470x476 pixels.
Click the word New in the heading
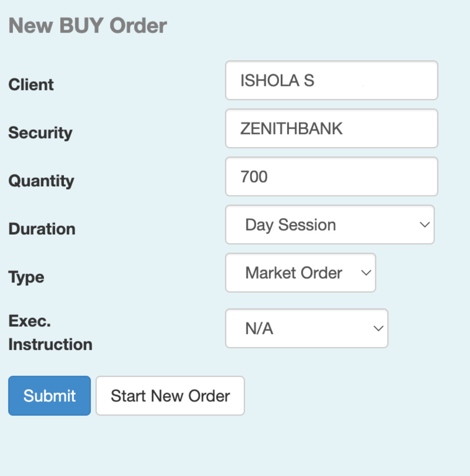pyautogui.click(x=30, y=26)
